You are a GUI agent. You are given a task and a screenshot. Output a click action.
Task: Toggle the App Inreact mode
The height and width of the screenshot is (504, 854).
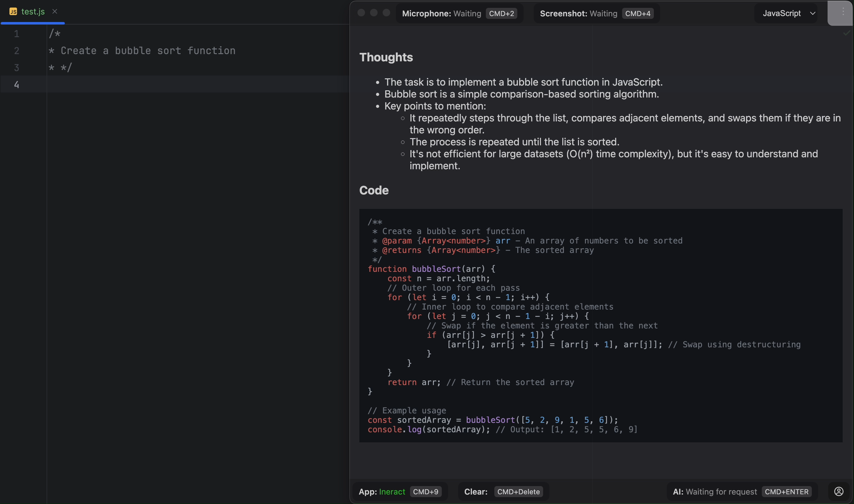point(400,491)
